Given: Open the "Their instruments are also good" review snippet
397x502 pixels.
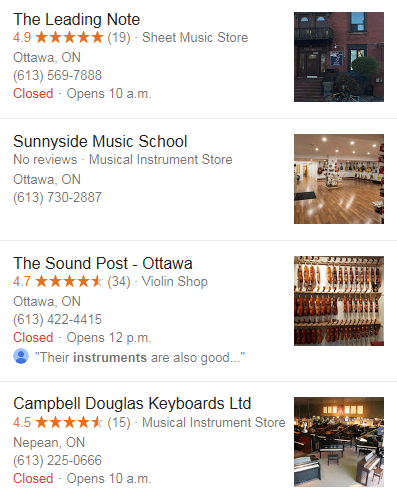Looking at the screenshot, I should [x=140, y=358].
